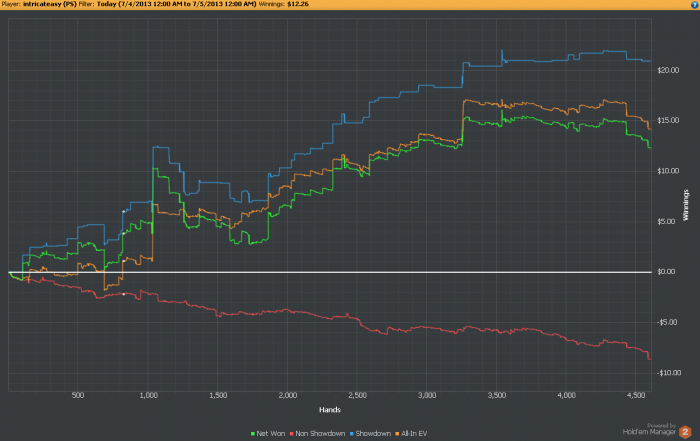Toggle the Non Showdown legend entry

[317, 433]
